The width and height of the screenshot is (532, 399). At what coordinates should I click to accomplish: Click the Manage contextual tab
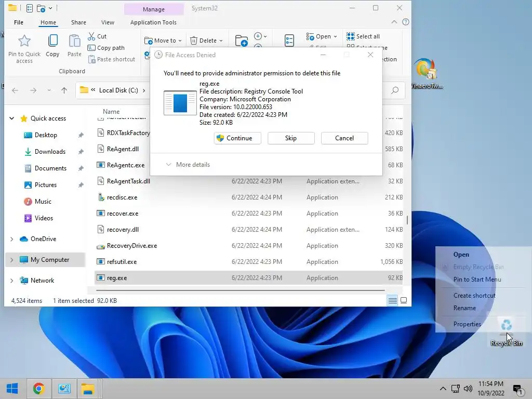tap(154, 9)
